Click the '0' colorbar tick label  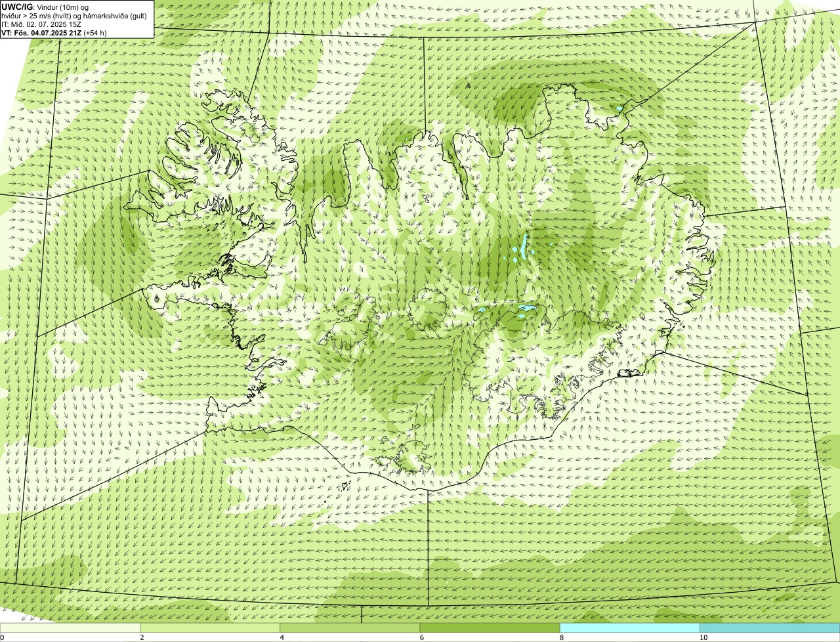tap(2, 637)
